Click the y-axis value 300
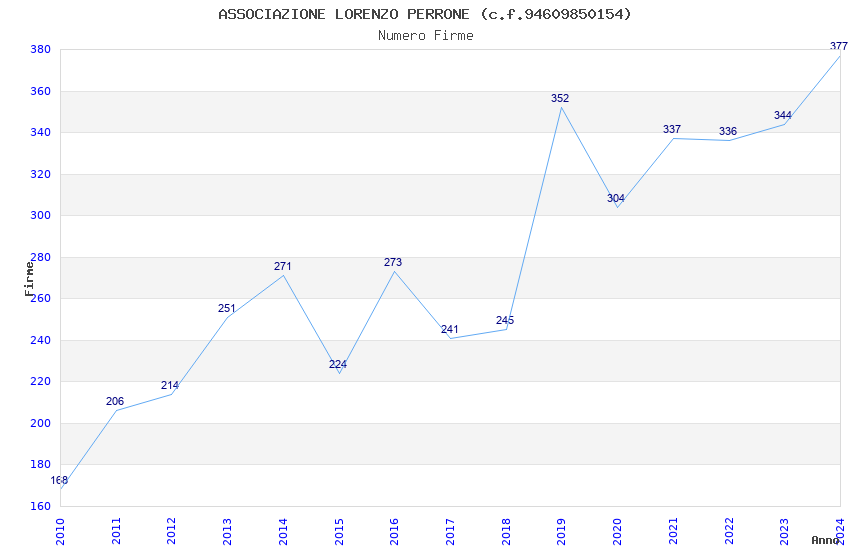 tap(40, 215)
